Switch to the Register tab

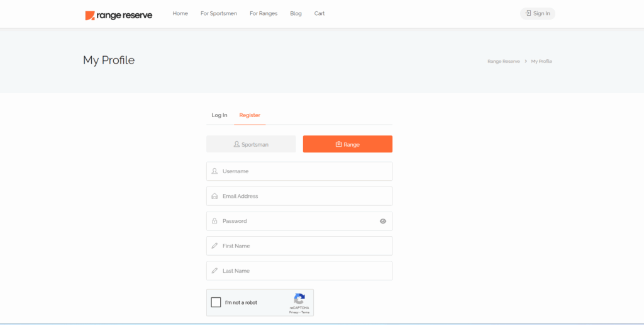[x=250, y=115]
